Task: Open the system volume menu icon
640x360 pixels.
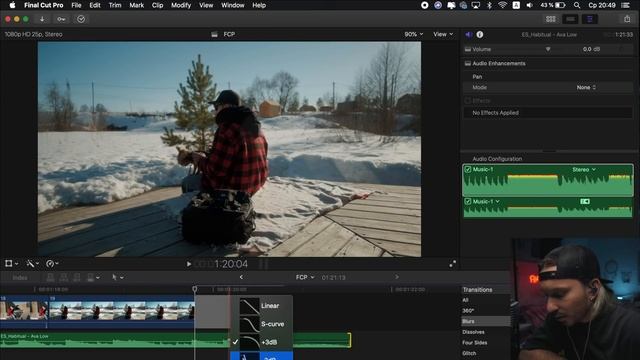Action: pyautogui.click(x=529, y=5)
